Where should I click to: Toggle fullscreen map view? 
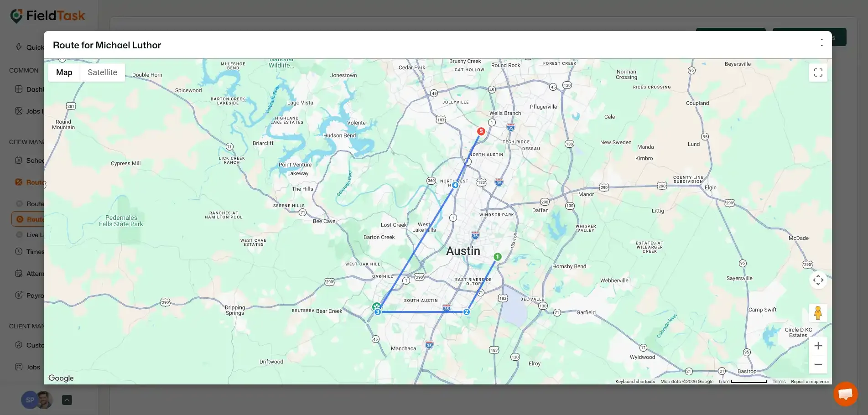tap(818, 73)
